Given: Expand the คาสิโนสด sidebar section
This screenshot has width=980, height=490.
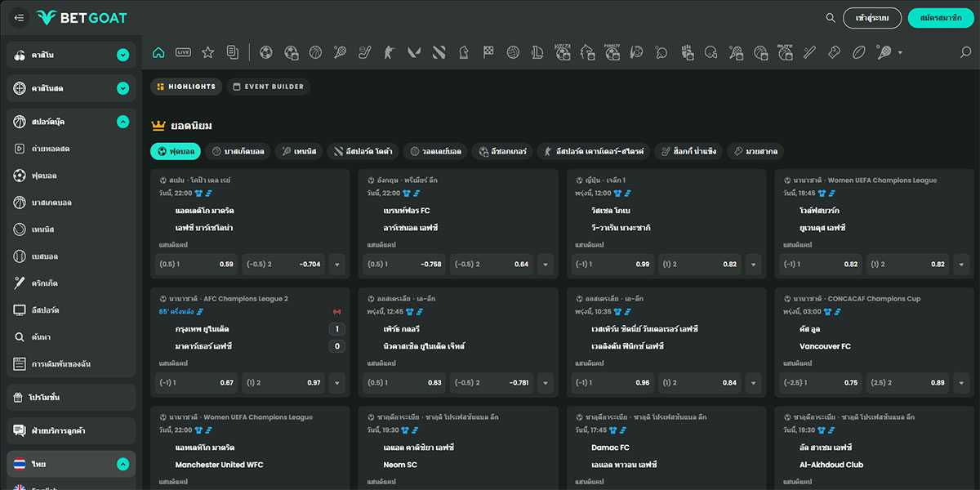Looking at the screenshot, I should coord(122,88).
